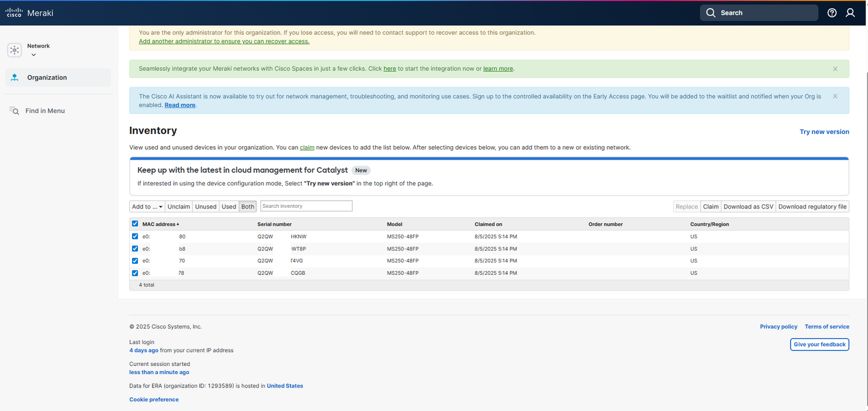Click the Organization sidebar icon
Viewport: 868px width, 411px height.
pyautogui.click(x=15, y=78)
